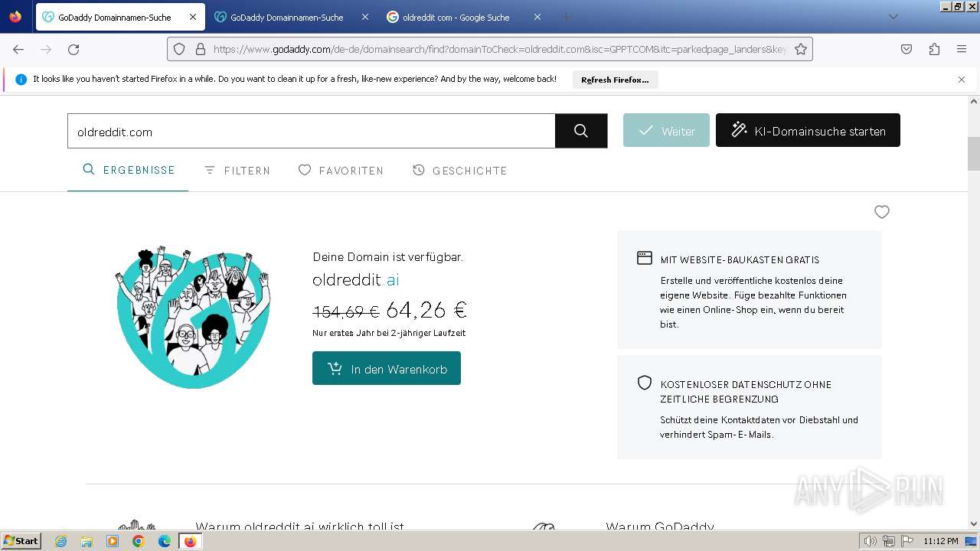
Task: Click KOSTENLOSER DATENSCHUTZ OHNE ZEITLICHE BEGRENZUNG heading
Action: [x=746, y=392]
